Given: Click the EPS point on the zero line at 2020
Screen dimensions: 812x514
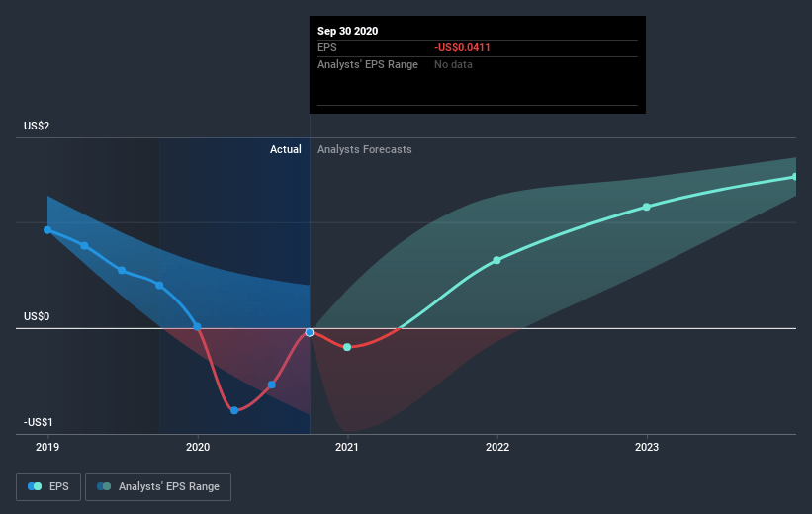Looking at the screenshot, I should [197, 326].
